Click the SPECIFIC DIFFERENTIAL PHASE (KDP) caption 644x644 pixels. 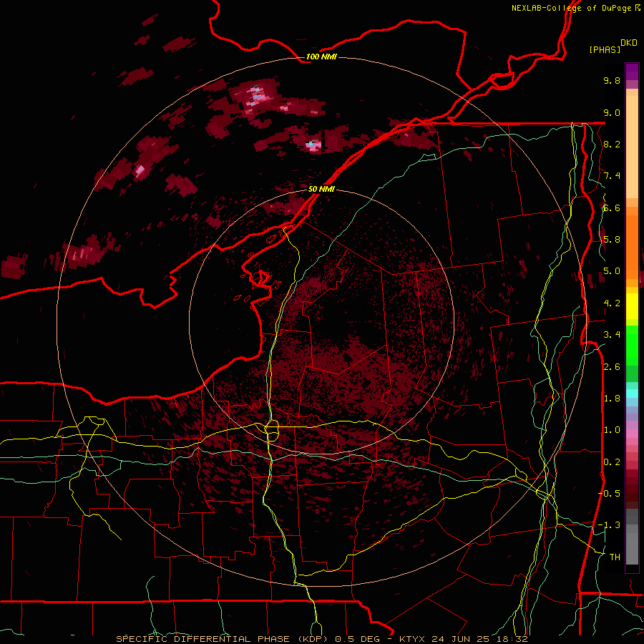click(222, 639)
